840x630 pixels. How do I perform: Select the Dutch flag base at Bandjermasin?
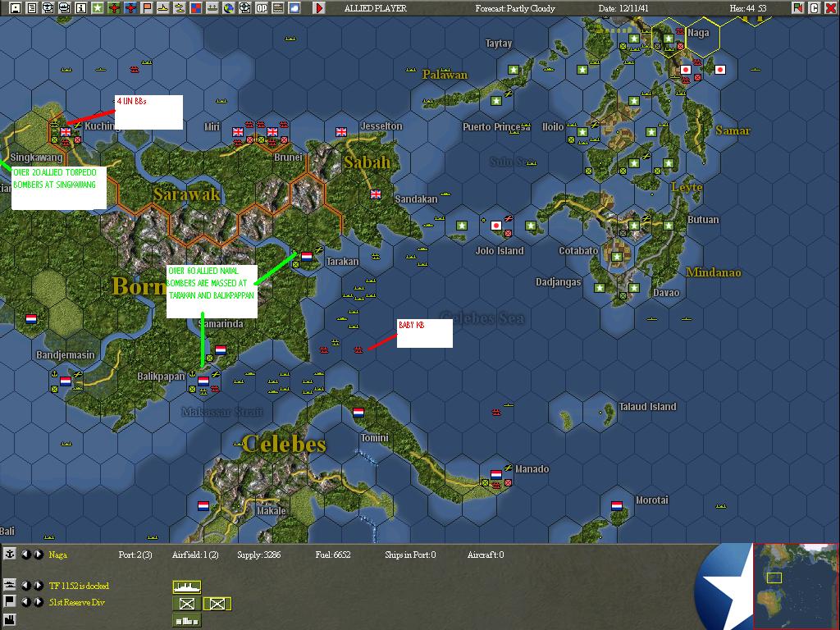tap(66, 381)
